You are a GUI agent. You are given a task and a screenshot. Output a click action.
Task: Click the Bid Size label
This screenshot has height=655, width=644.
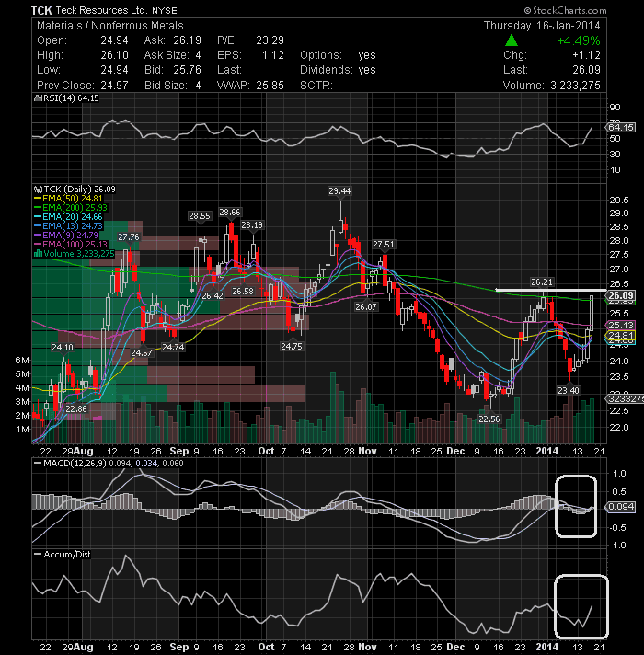tap(167, 86)
